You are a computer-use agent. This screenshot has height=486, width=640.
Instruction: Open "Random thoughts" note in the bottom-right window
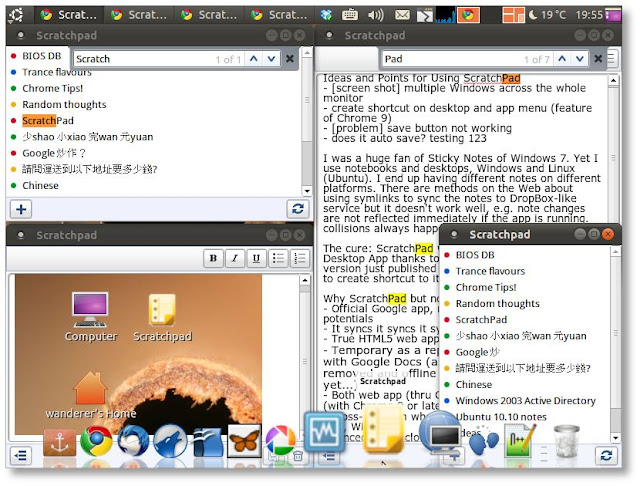498,304
